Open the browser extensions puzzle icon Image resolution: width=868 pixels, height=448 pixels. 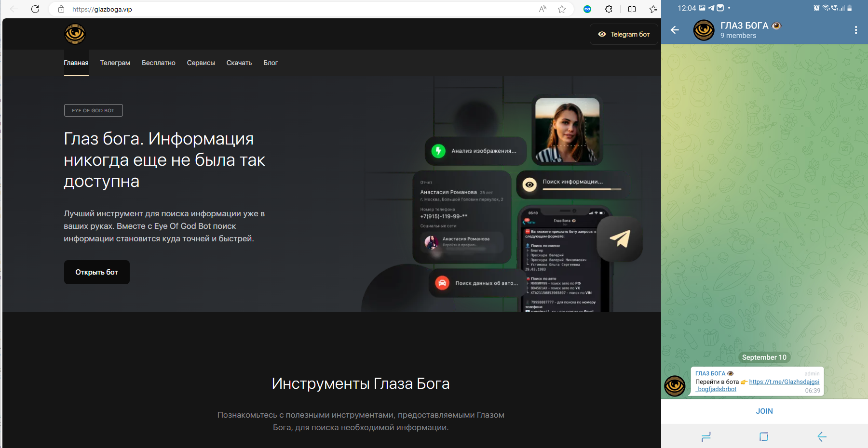click(609, 9)
